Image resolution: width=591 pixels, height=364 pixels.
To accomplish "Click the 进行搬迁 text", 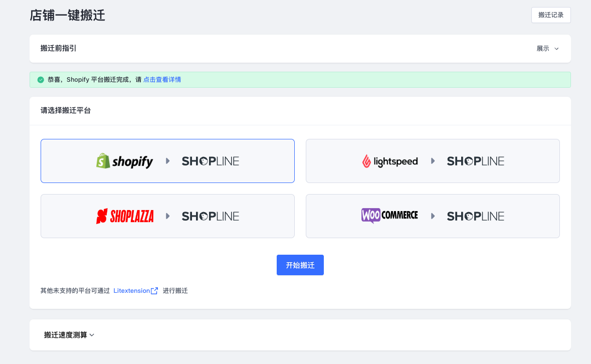I will [175, 290].
